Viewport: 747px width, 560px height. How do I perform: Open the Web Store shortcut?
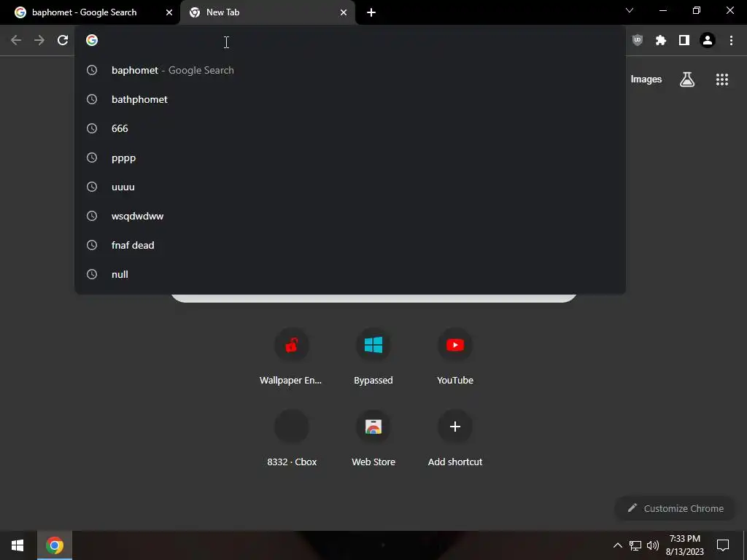(373, 438)
